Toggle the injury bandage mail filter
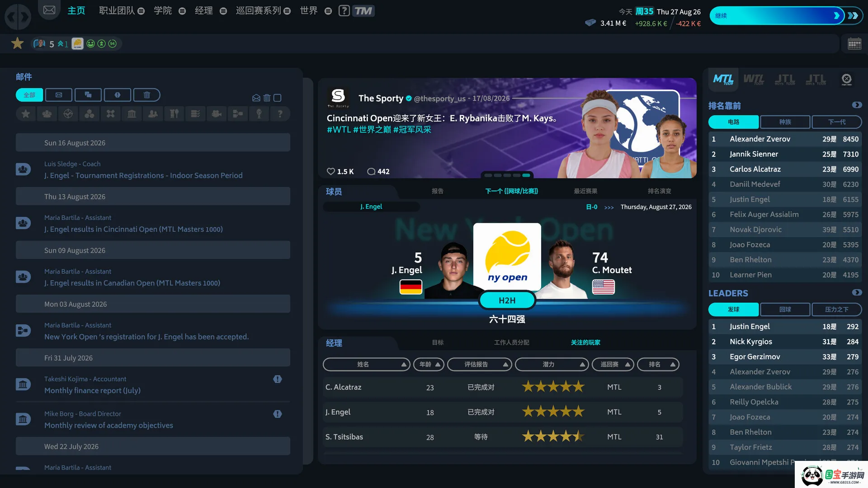 click(110, 114)
